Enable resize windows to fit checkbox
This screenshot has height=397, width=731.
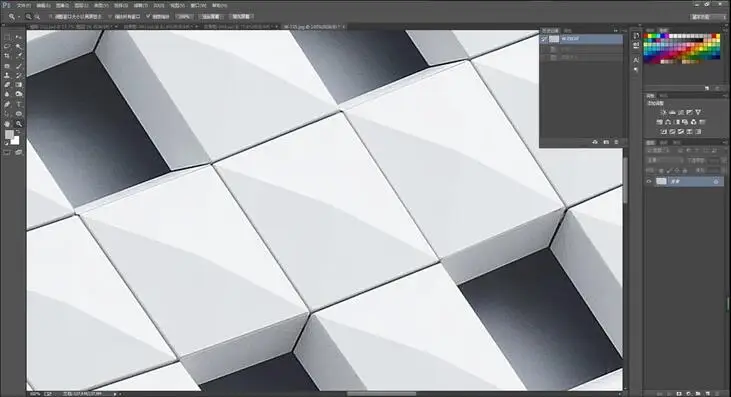(51, 16)
